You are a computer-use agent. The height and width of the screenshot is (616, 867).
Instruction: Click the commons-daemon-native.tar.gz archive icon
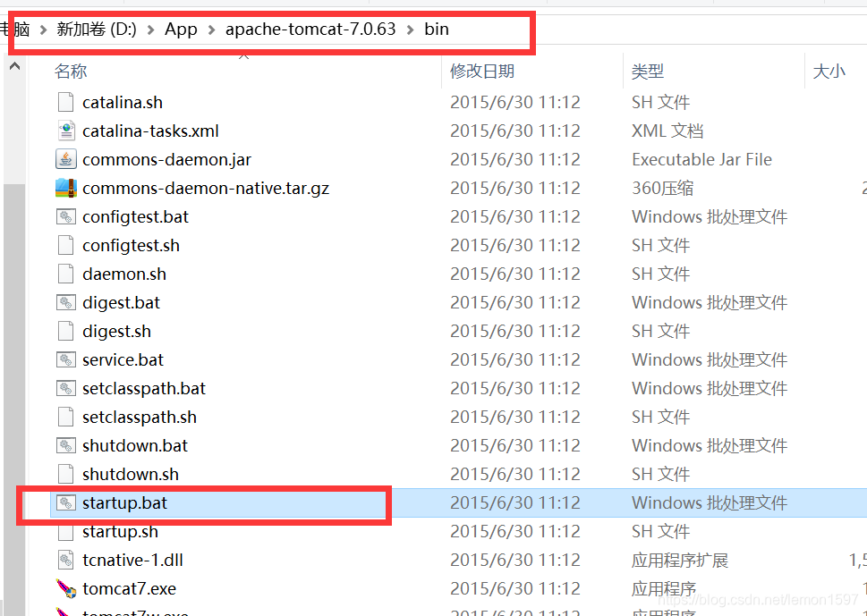pos(66,189)
